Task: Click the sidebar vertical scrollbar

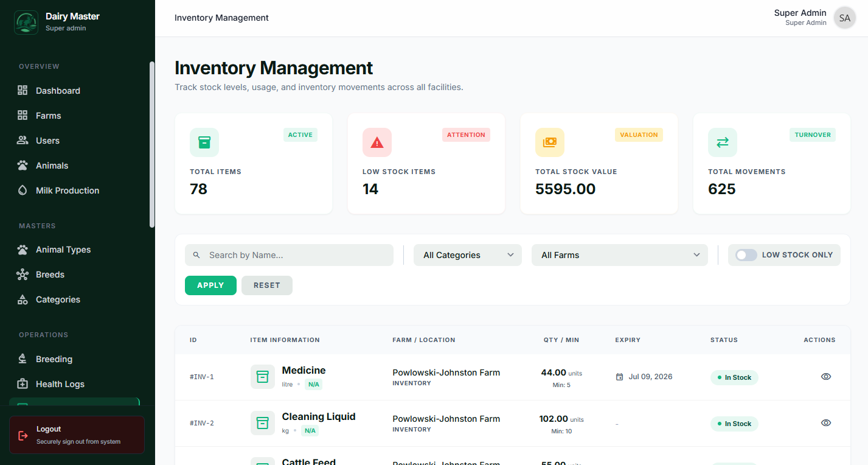Action: 152,145
